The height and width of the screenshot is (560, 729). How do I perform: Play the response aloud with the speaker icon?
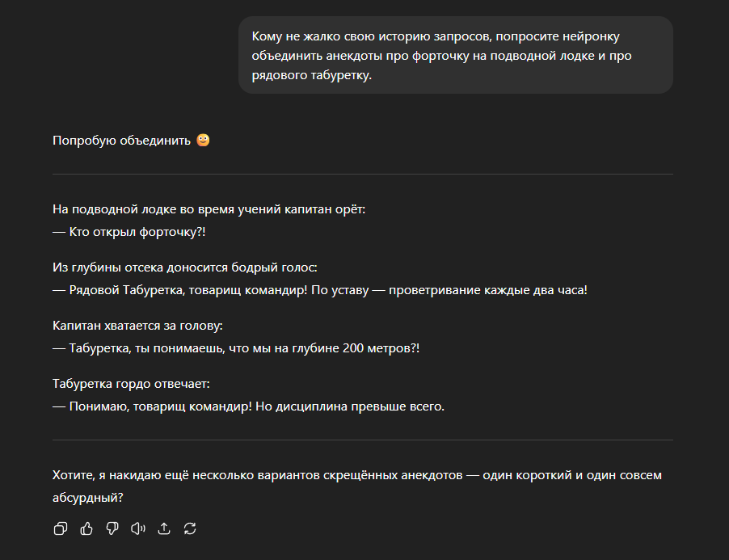click(x=138, y=528)
